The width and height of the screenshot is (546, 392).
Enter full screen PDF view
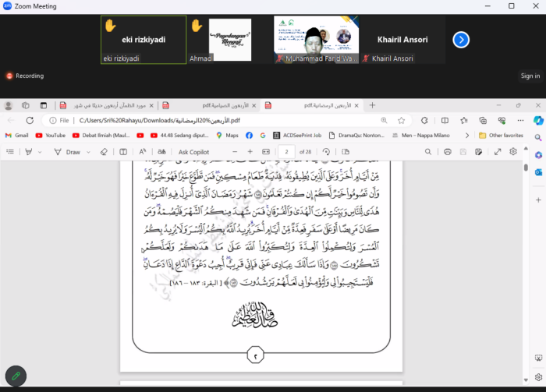tap(498, 152)
